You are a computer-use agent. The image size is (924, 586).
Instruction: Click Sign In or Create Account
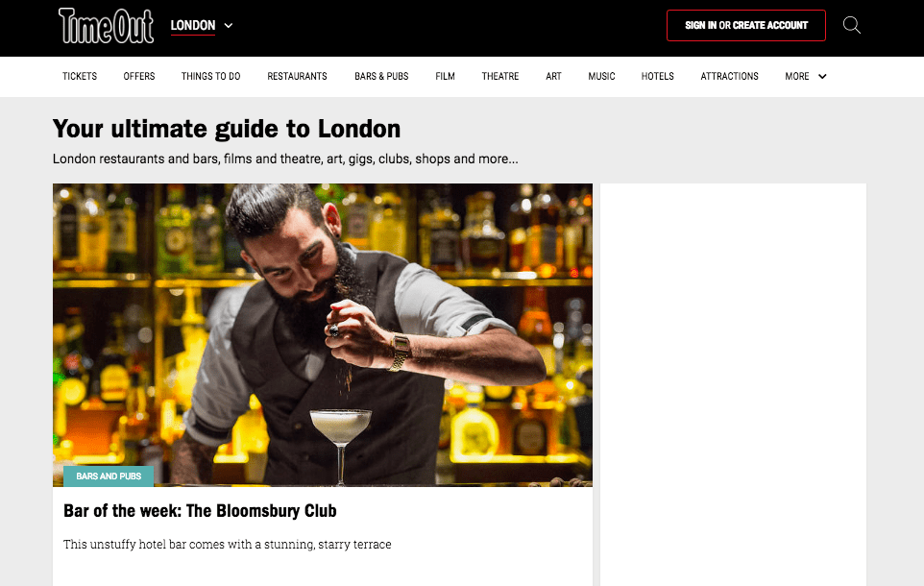pyautogui.click(x=746, y=25)
